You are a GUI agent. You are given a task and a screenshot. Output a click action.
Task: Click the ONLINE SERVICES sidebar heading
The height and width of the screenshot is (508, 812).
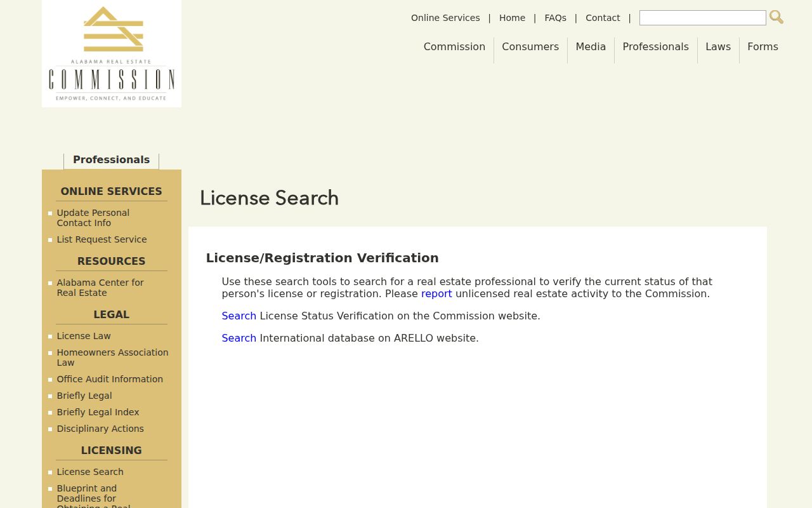pyautogui.click(x=111, y=192)
